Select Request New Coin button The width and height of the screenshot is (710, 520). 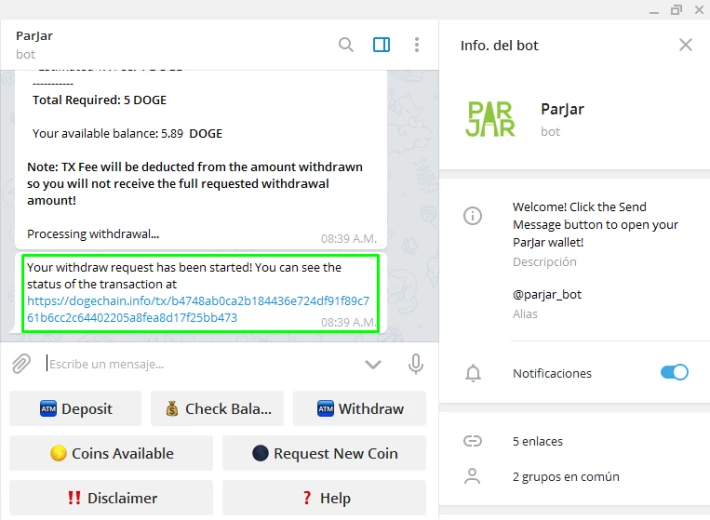point(324,453)
